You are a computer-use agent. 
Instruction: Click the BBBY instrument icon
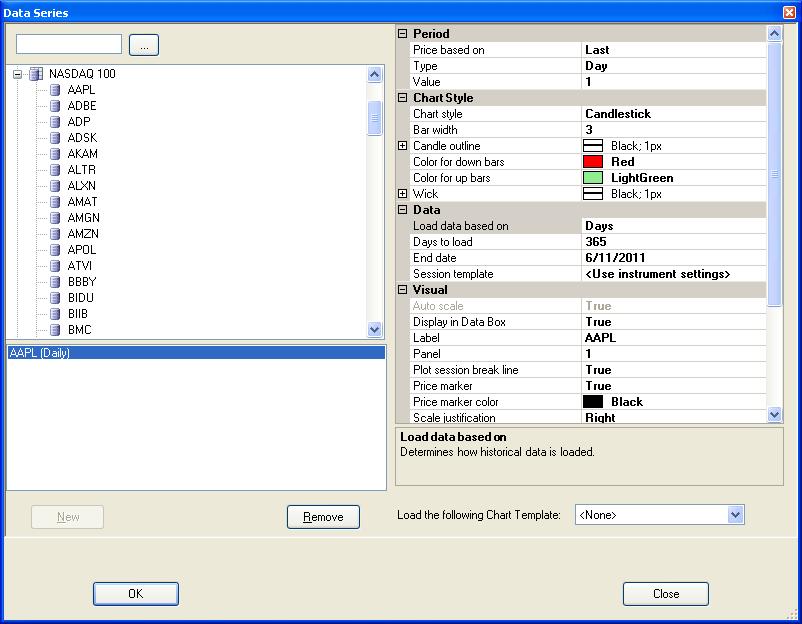(55, 282)
